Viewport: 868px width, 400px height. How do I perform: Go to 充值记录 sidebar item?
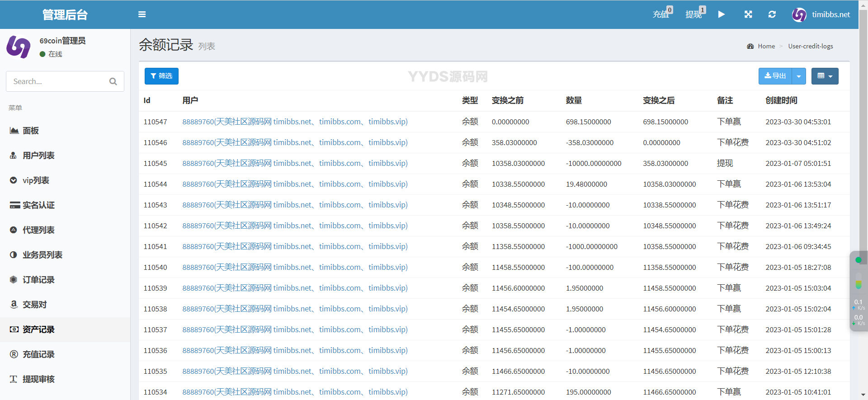point(38,354)
